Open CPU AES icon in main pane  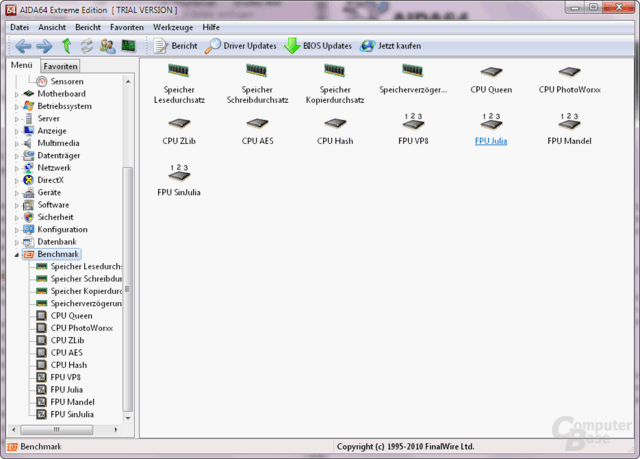tap(257, 123)
